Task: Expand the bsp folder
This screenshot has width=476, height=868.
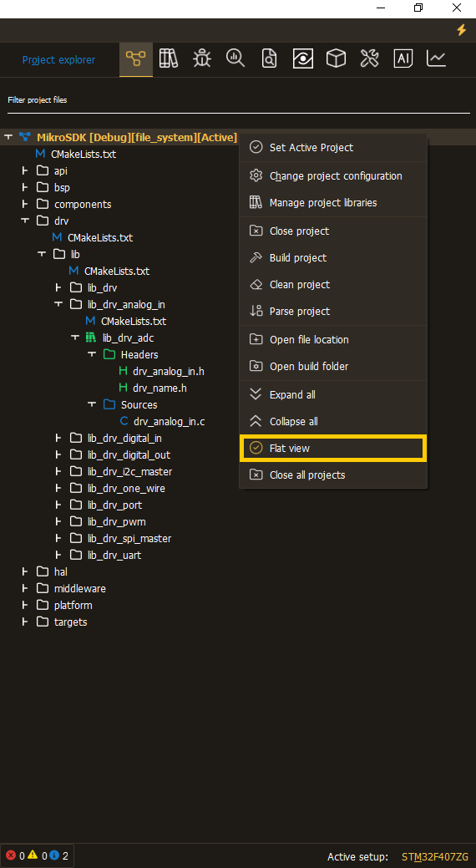Action: (24, 187)
